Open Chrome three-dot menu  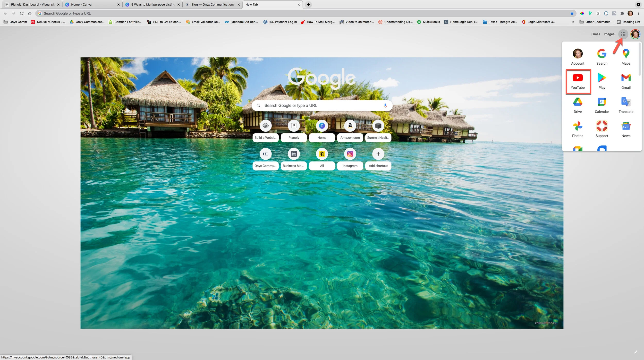point(638,13)
